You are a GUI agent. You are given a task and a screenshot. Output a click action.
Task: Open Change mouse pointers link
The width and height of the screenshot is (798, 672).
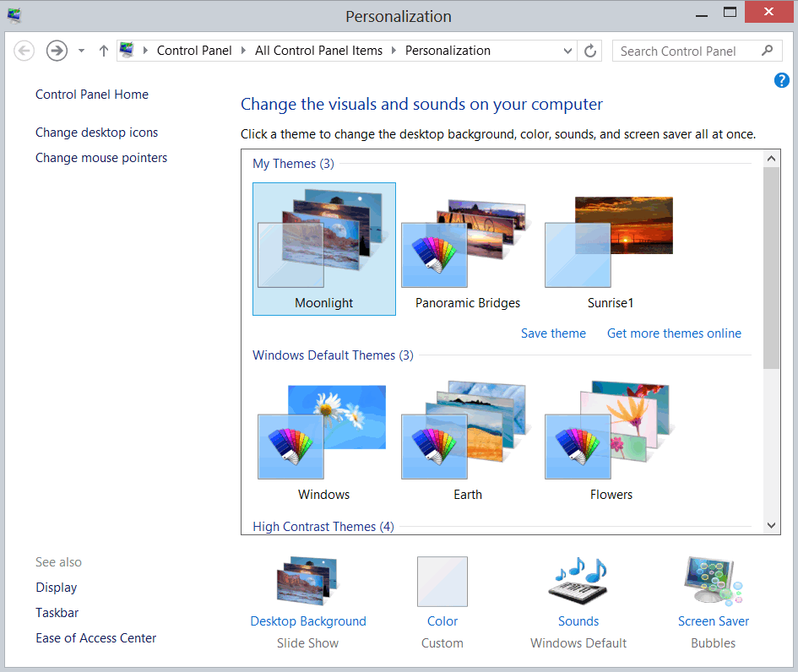(x=101, y=158)
